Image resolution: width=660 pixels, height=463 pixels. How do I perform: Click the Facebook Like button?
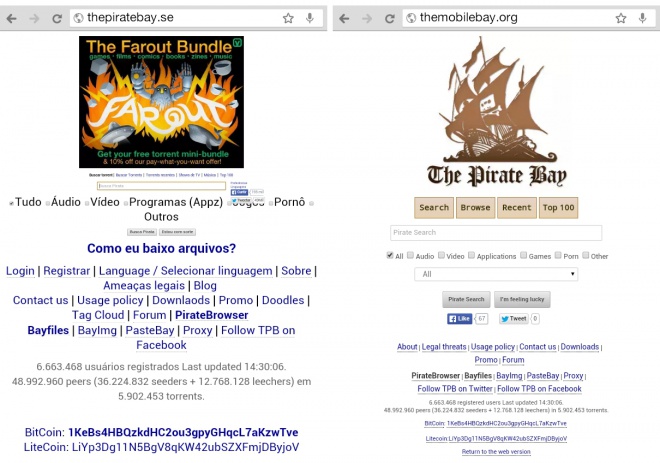459,319
